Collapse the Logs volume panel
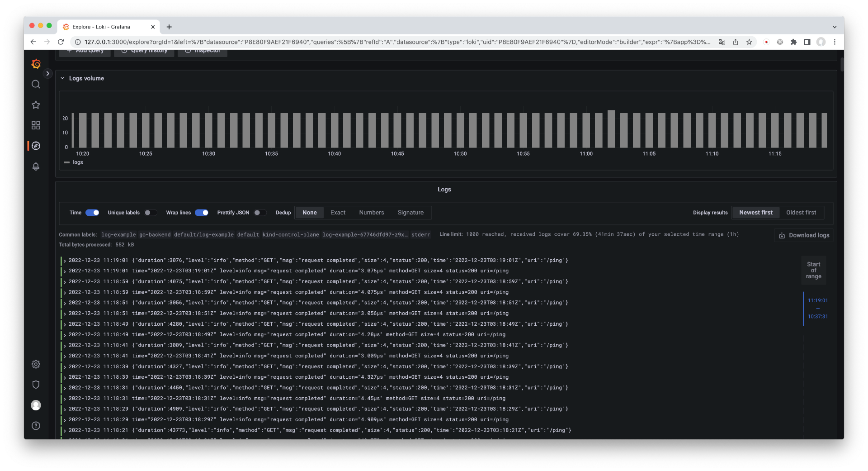 point(62,78)
